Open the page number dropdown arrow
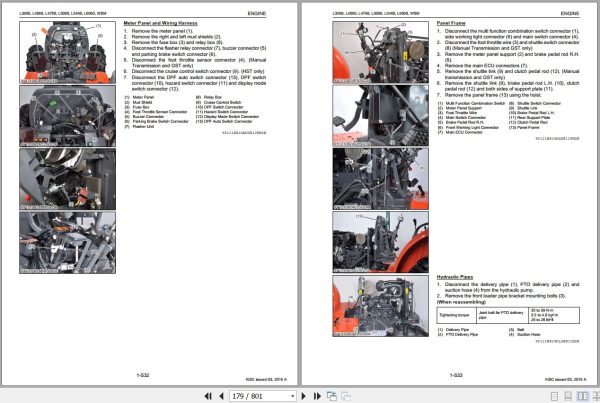600x403 pixels. (293, 396)
